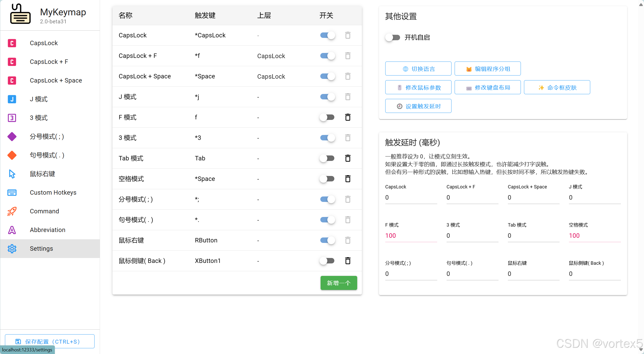Viewport: 644px width, 354px height.
Task: Click the 编辑程序分组 button
Action: (x=488, y=69)
